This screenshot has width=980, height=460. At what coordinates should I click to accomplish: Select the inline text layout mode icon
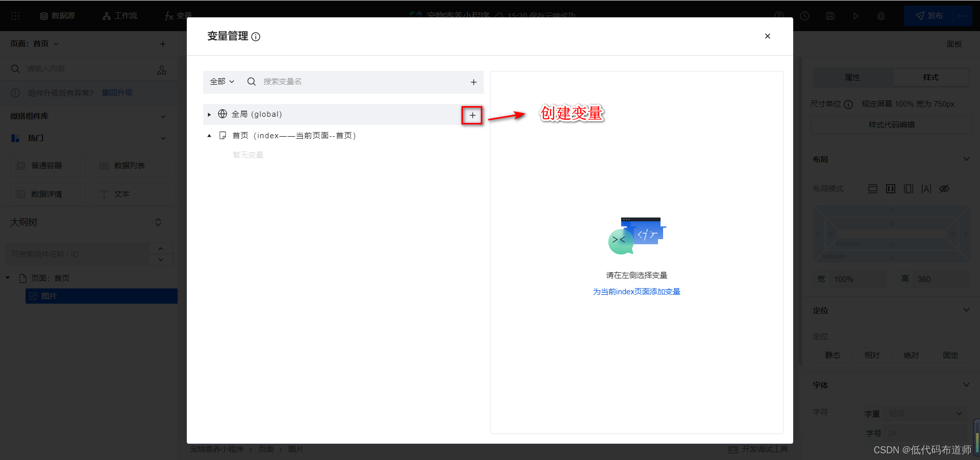tap(926, 189)
